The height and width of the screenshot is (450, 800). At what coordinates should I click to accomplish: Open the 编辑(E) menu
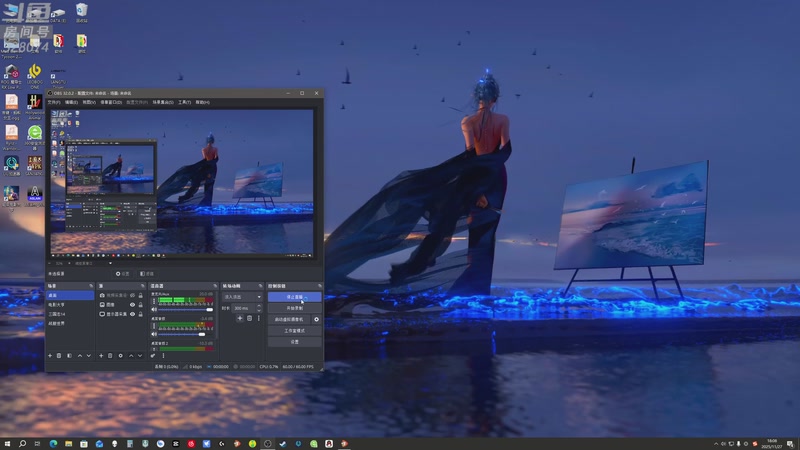click(71, 102)
